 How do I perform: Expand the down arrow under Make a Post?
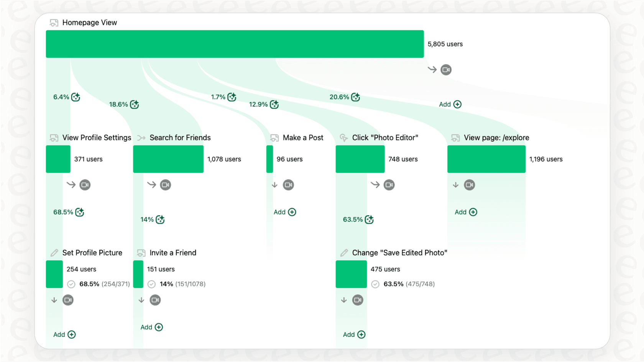point(274,185)
